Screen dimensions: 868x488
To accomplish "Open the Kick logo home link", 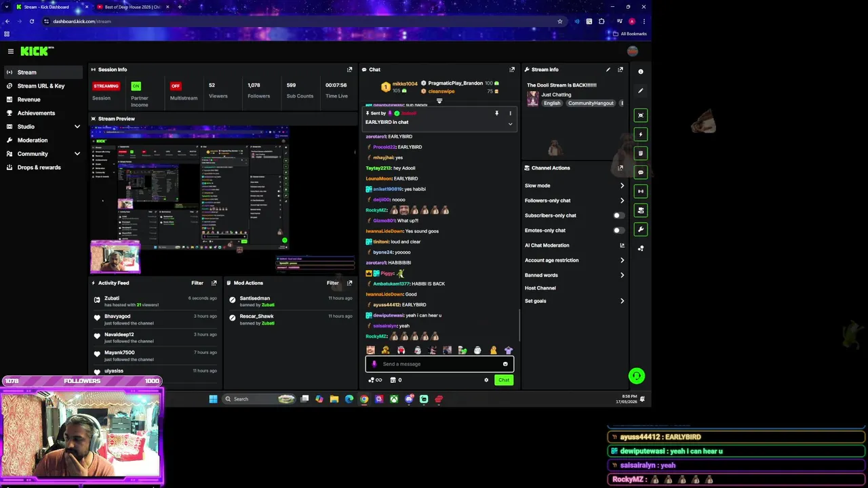I will pos(37,52).
